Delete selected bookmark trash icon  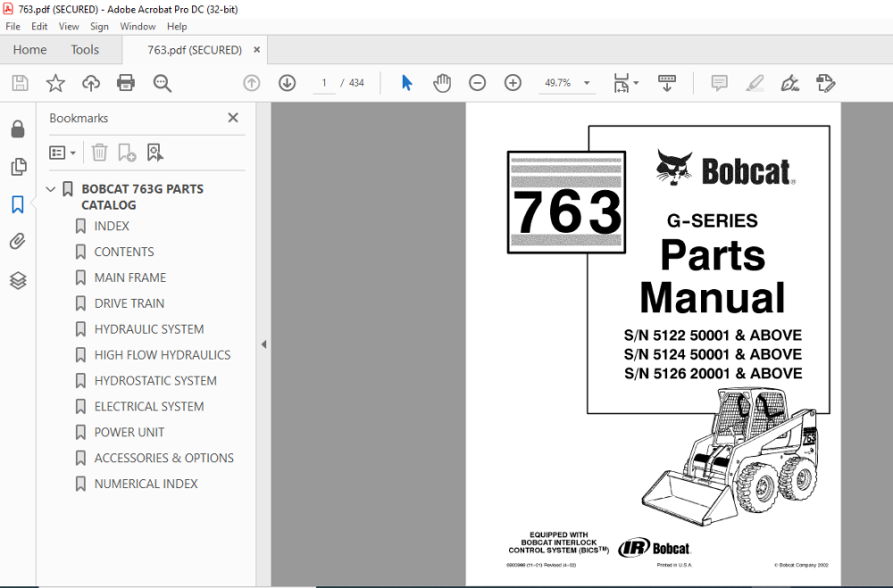coord(99,153)
